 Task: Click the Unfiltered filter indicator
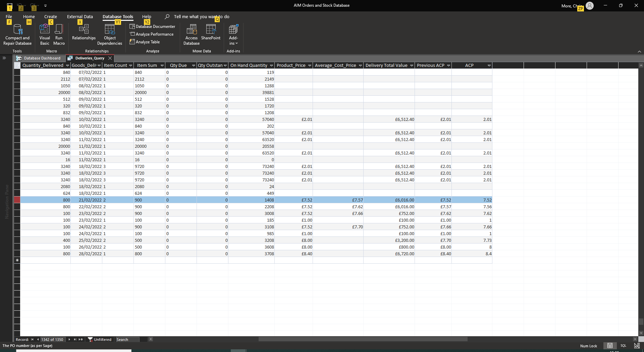pos(100,340)
